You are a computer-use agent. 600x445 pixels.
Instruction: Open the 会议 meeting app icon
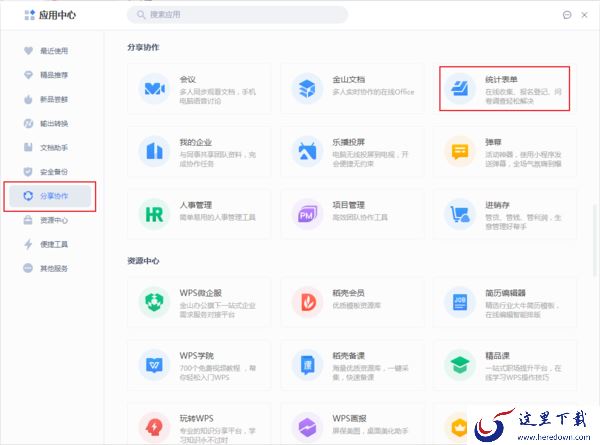click(154, 89)
